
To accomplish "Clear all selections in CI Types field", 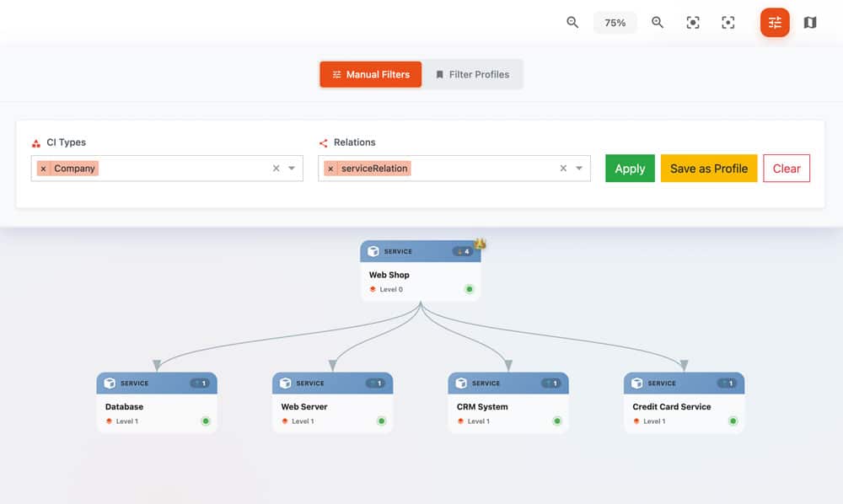I will [276, 169].
